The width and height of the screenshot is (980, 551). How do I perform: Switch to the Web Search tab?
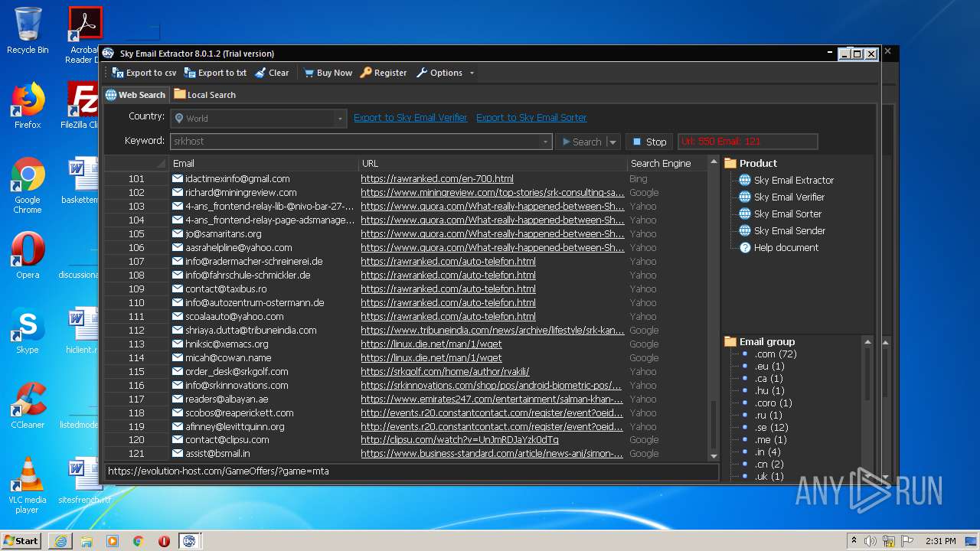(x=136, y=95)
